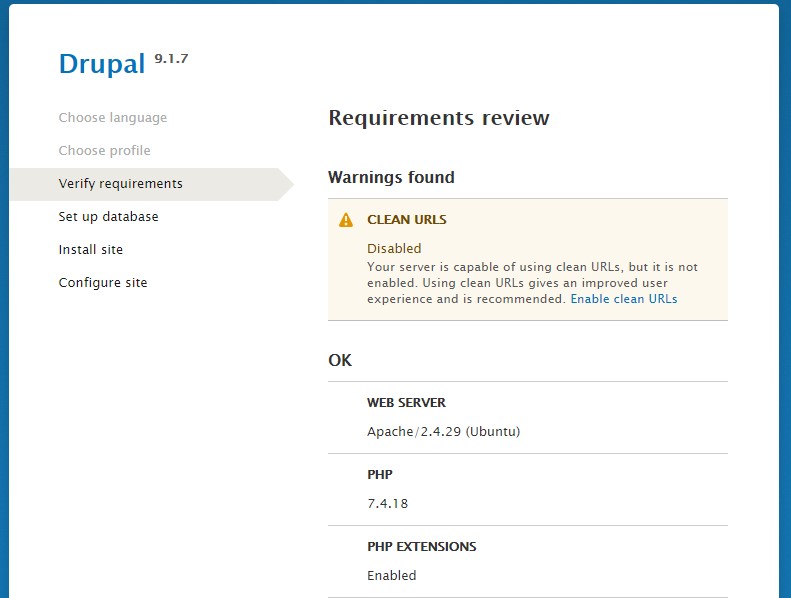Click the 9.1.7 version number
The image size is (791, 598).
pyautogui.click(x=171, y=59)
